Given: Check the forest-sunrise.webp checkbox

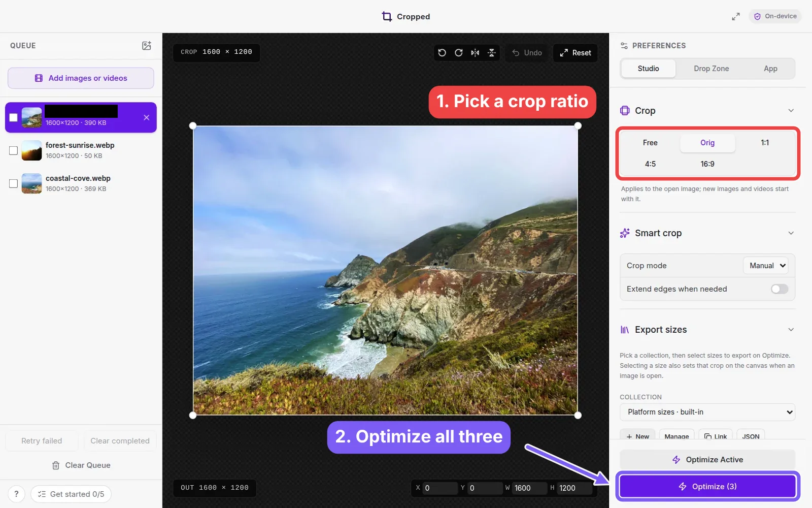Looking at the screenshot, I should (14, 150).
